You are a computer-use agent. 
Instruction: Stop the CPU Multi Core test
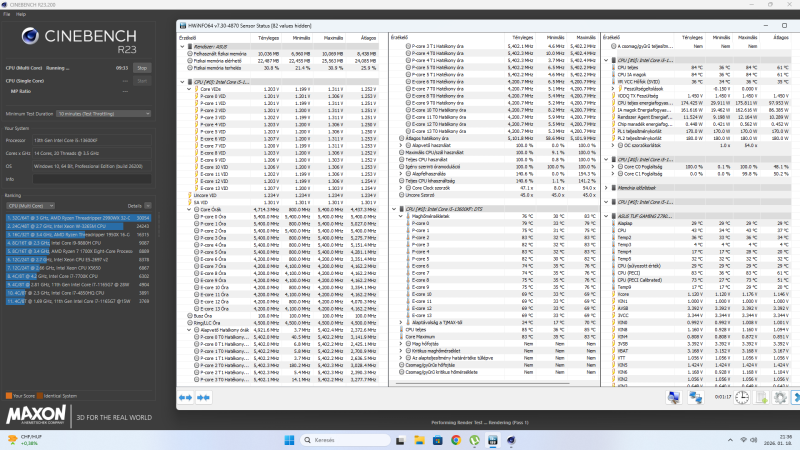coord(142,68)
